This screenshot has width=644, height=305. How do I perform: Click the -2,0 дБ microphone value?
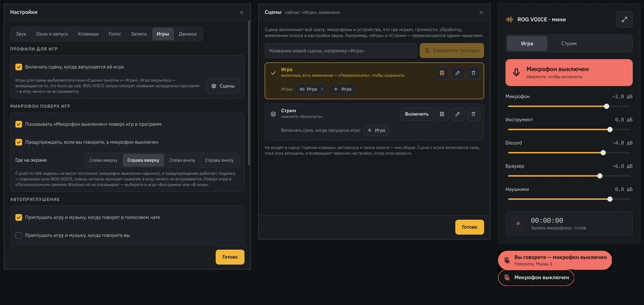622,97
